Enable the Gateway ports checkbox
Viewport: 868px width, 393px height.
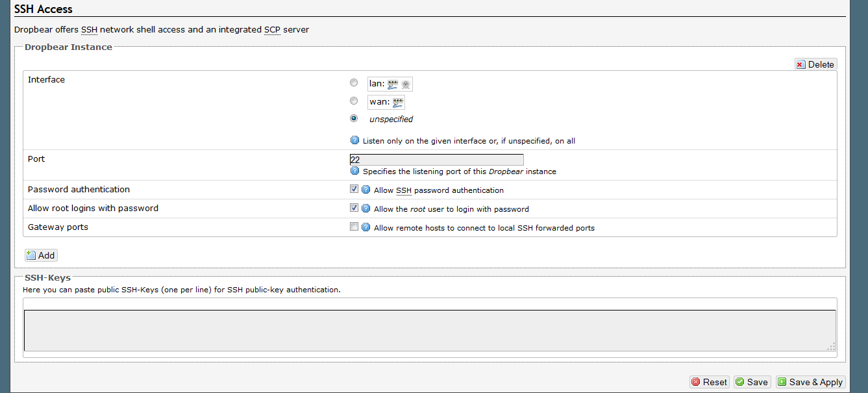point(354,227)
